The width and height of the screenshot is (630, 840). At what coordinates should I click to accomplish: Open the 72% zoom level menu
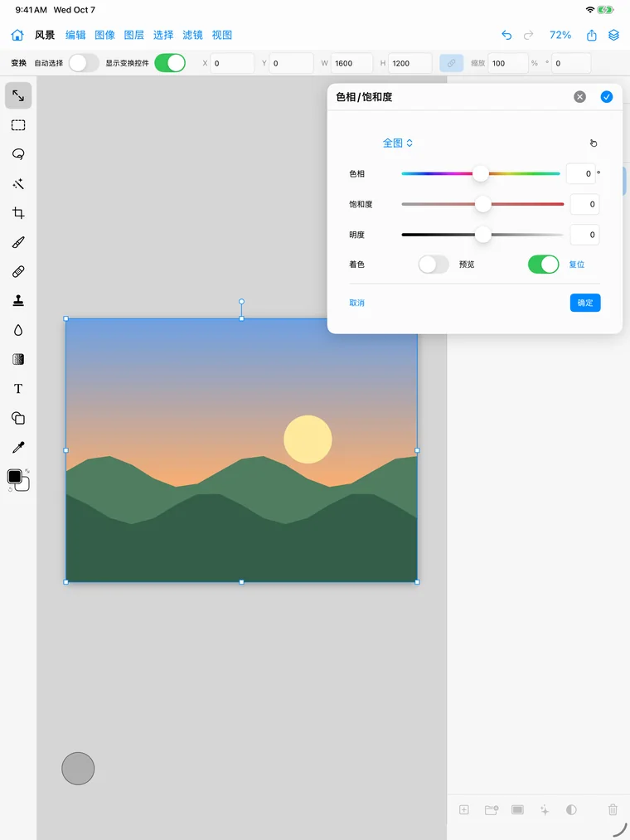click(x=560, y=35)
